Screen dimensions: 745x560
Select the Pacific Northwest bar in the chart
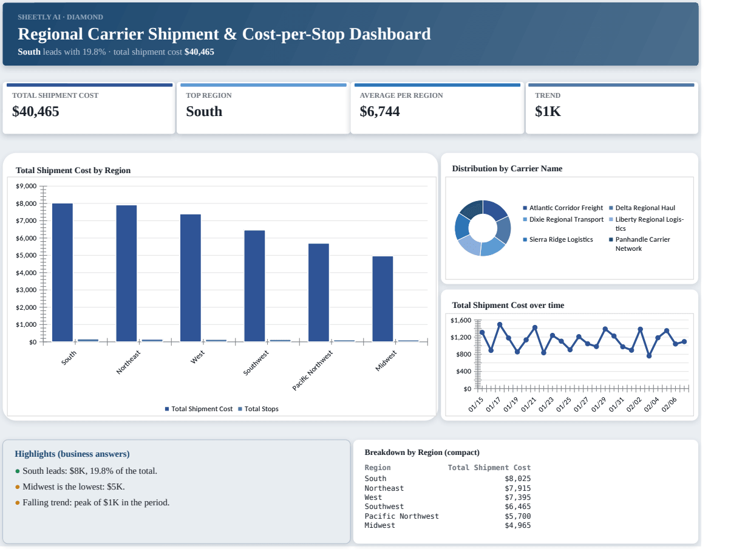319,293
